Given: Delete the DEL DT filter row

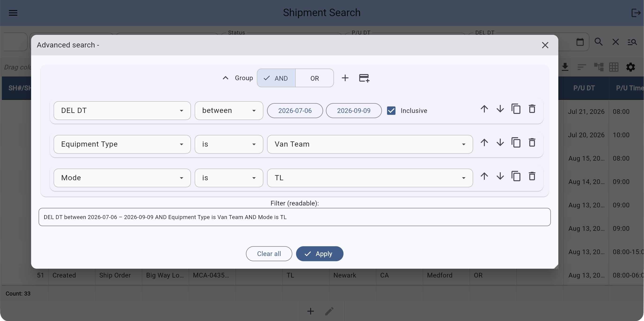Looking at the screenshot, I should tap(532, 109).
